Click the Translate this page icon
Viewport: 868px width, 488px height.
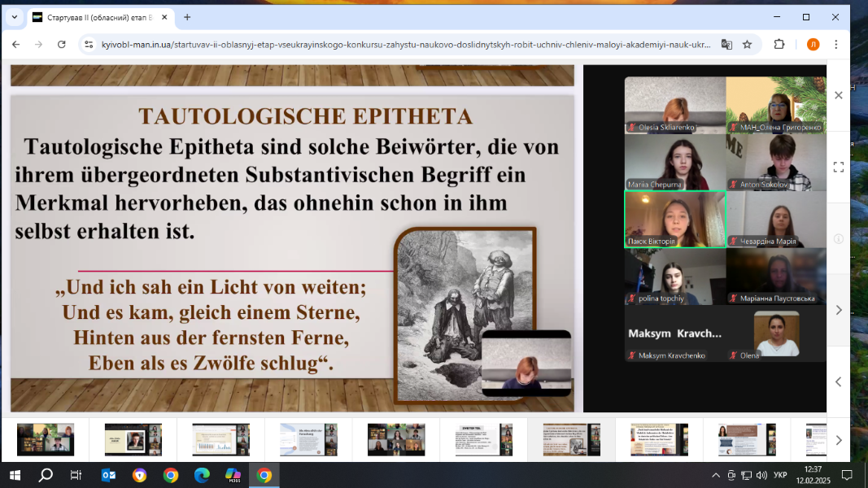[x=726, y=45]
